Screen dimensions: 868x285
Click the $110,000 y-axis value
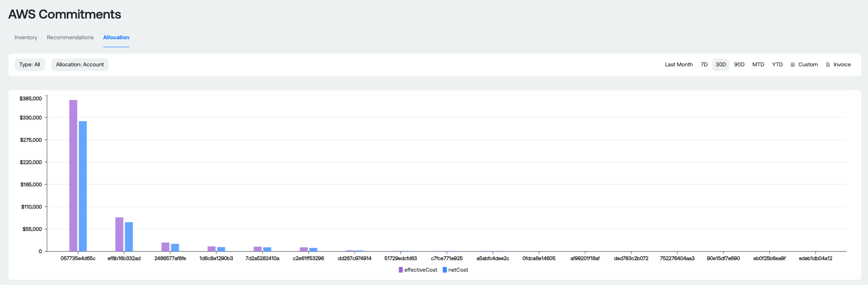tap(31, 207)
